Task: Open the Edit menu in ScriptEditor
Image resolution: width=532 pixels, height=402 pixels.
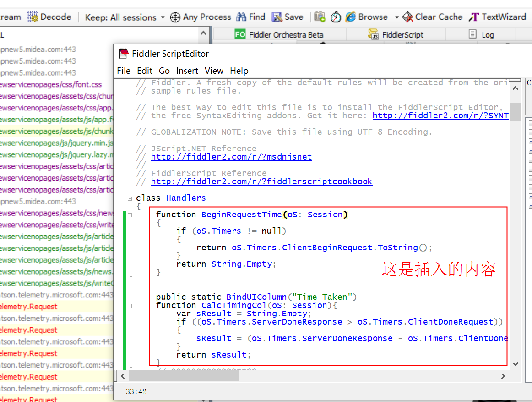Action: [145, 71]
